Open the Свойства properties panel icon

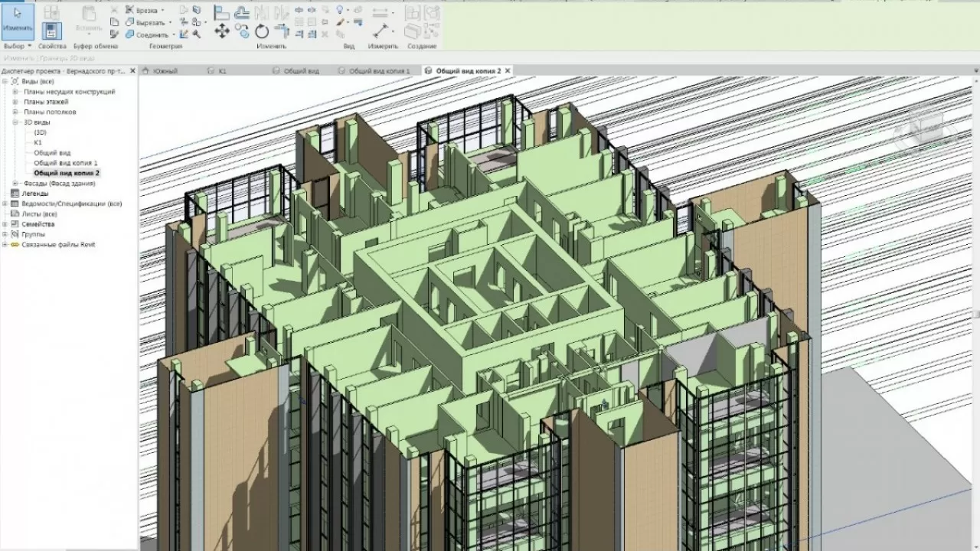coord(52,31)
